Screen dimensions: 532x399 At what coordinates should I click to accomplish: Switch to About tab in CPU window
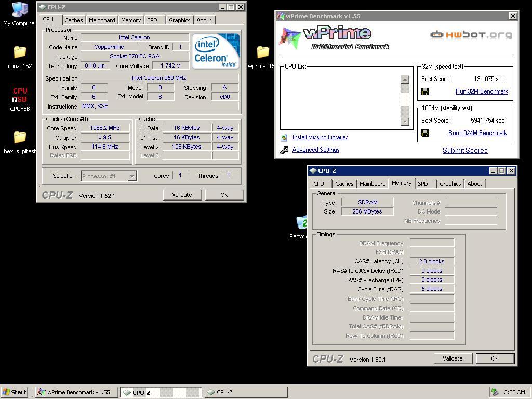[x=204, y=20]
